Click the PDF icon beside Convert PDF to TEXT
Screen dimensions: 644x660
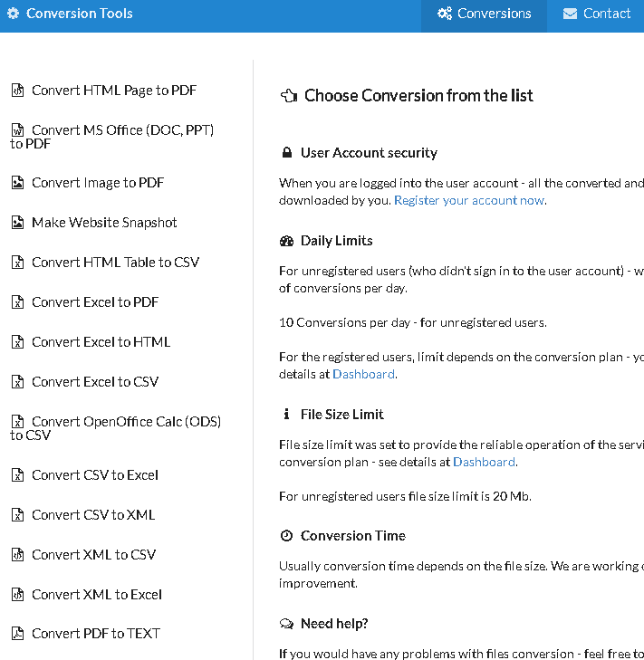(x=17, y=634)
